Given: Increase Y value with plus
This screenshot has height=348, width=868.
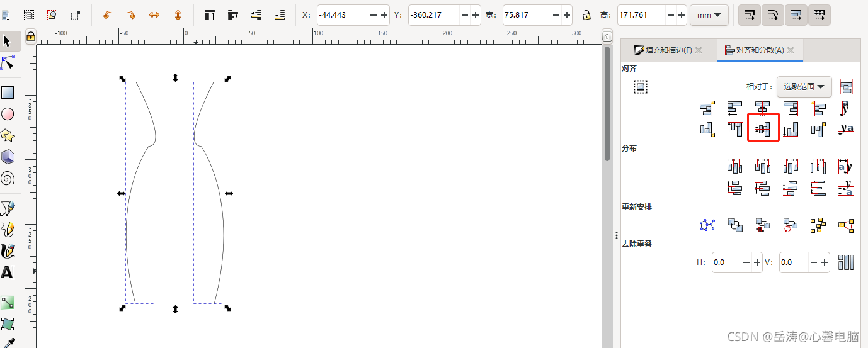Looking at the screenshot, I should 475,14.
